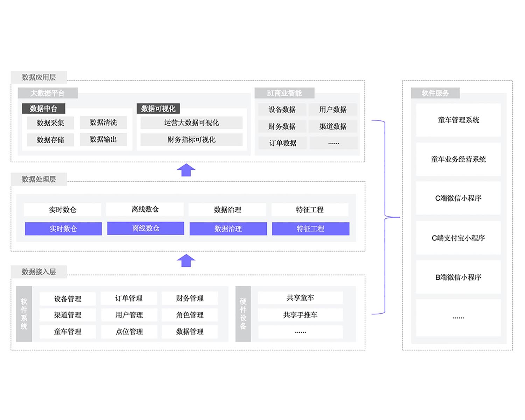Open the 童车业务经营系统 card
Screen dimensions: 525x420
point(458,159)
